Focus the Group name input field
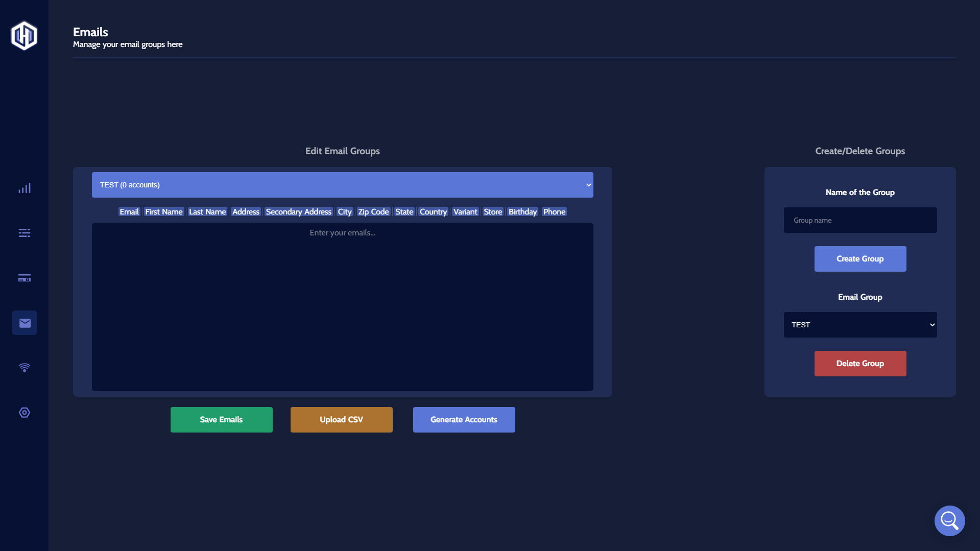The height and width of the screenshot is (551, 980). pyautogui.click(x=860, y=220)
